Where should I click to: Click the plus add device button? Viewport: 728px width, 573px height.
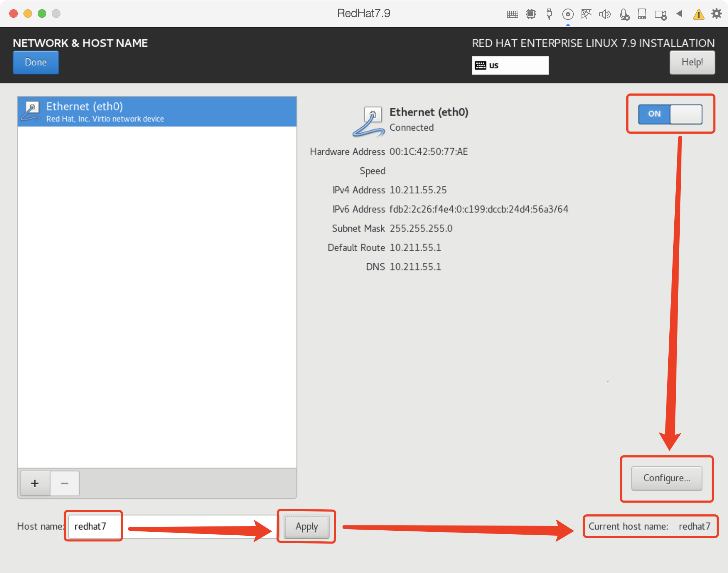(35, 483)
